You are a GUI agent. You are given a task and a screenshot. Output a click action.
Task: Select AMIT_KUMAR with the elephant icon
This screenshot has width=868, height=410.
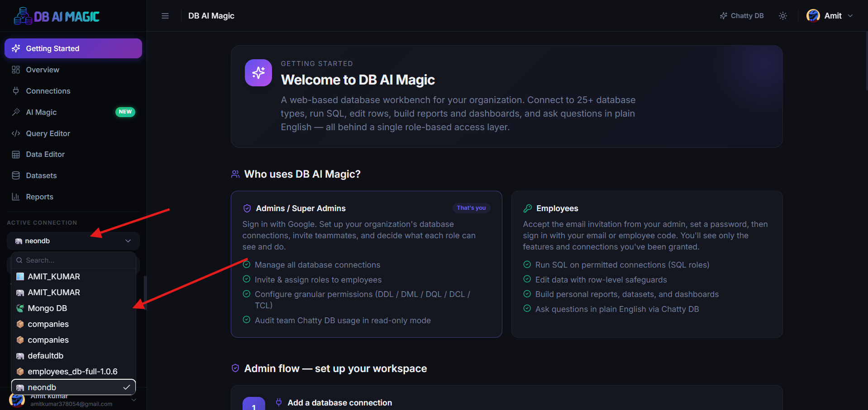73,292
